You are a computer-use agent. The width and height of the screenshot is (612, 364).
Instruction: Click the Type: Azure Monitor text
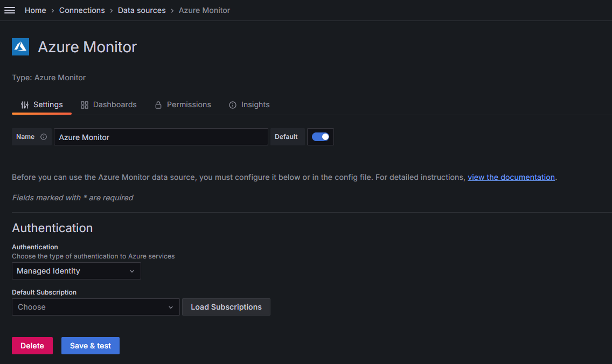click(x=49, y=78)
